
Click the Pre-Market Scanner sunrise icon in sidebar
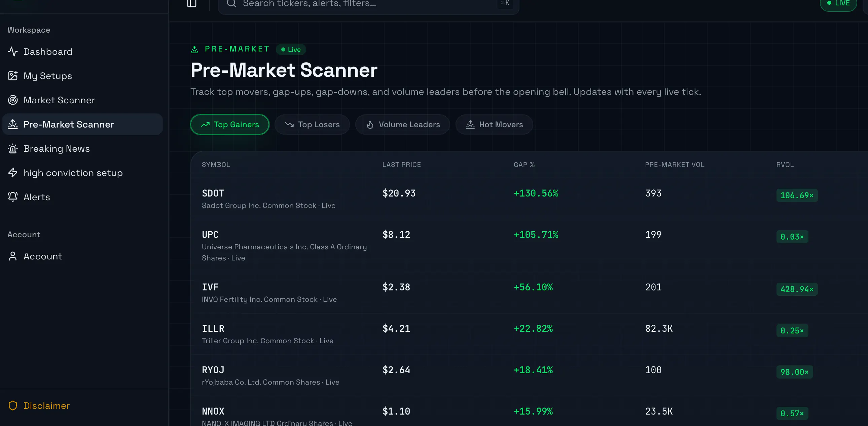(13, 125)
